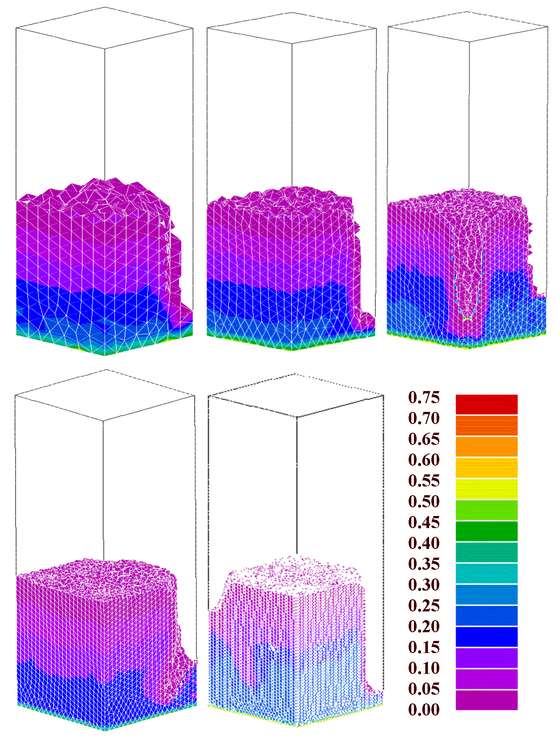
Task: Click the red-orange legend swatch below red
Action: pyautogui.click(x=487, y=426)
